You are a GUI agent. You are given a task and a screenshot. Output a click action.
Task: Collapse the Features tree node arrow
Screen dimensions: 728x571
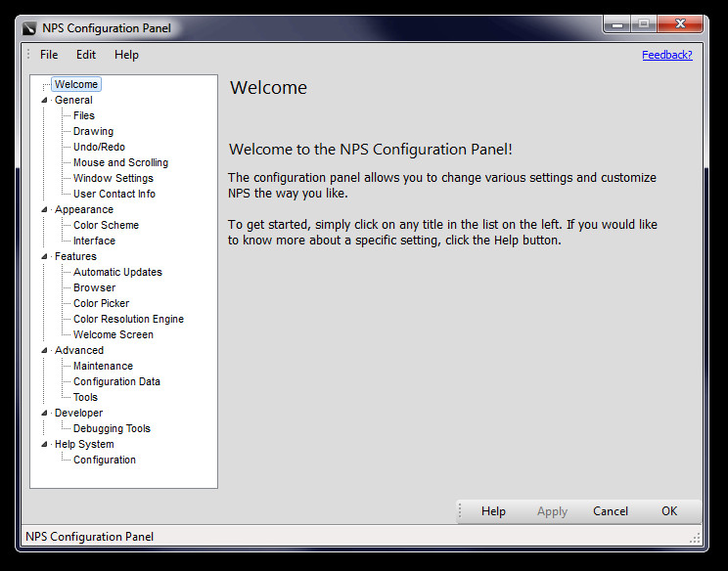pos(44,256)
